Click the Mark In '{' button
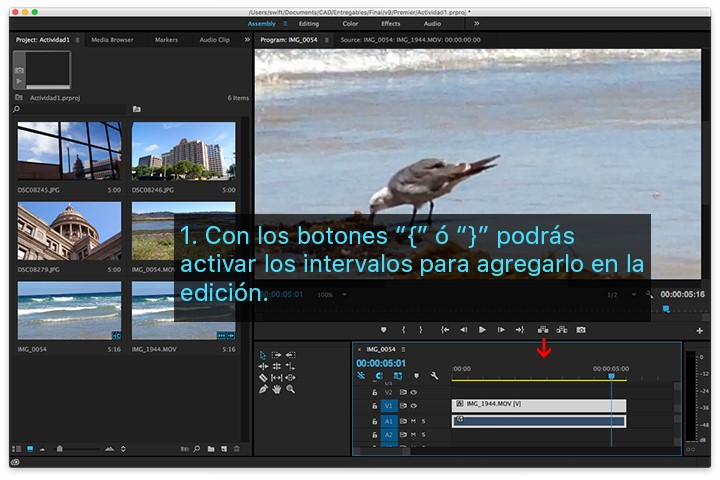 coord(403,329)
